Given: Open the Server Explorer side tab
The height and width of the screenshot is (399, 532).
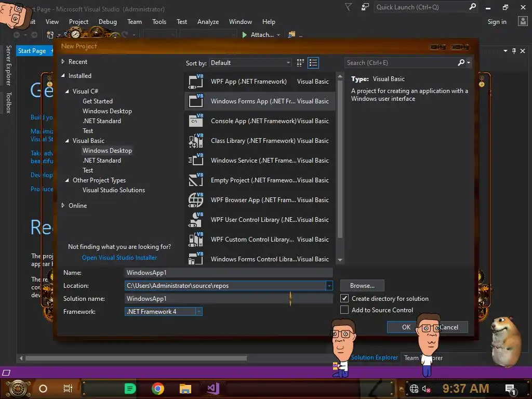Looking at the screenshot, I should click(x=9, y=65).
